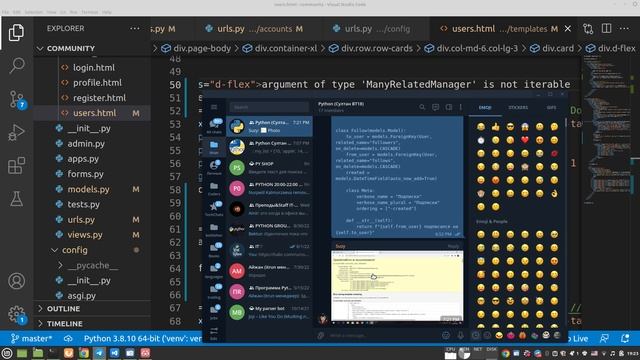The width and height of the screenshot is (640, 360).
Task: Open the Accounts menu in activity bar
Action: point(16,281)
